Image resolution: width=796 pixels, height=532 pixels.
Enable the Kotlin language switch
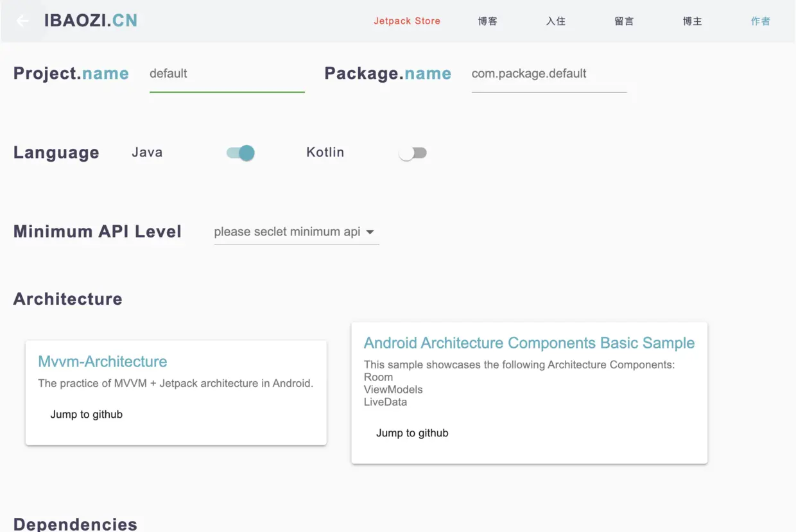pos(412,153)
